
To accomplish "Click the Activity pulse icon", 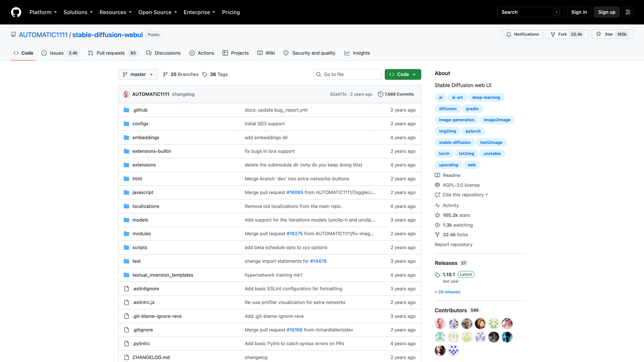I will pyautogui.click(x=437, y=205).
